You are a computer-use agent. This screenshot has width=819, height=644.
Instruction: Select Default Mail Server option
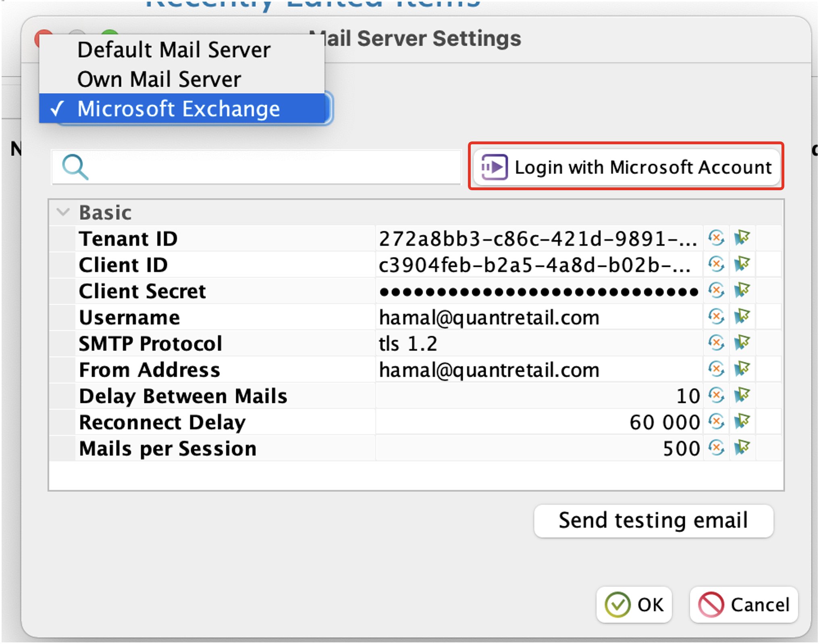(182, 50)
